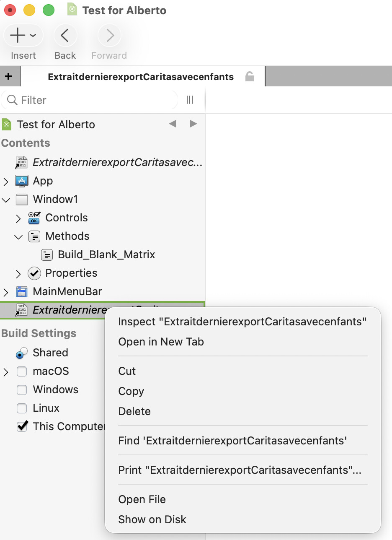This screenshot has height=540, width=392.
Task: Click the filter column options icon
Action: (190, 100)
